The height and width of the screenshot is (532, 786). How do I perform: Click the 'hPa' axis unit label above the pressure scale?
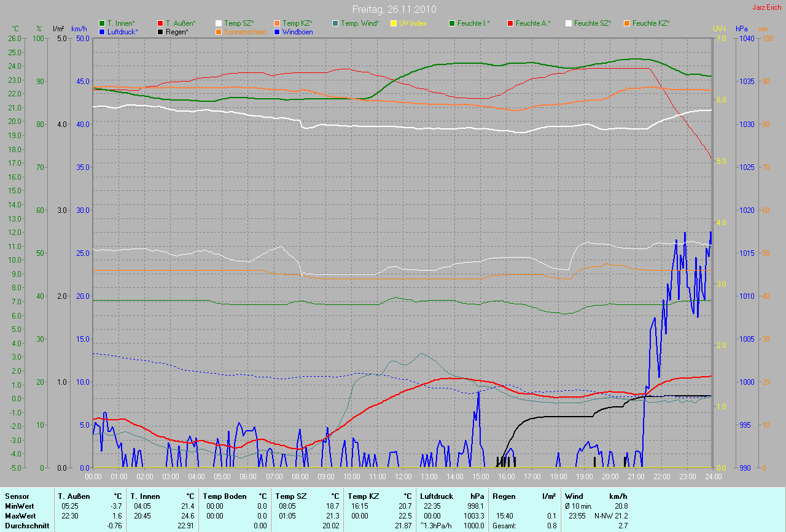742,29
